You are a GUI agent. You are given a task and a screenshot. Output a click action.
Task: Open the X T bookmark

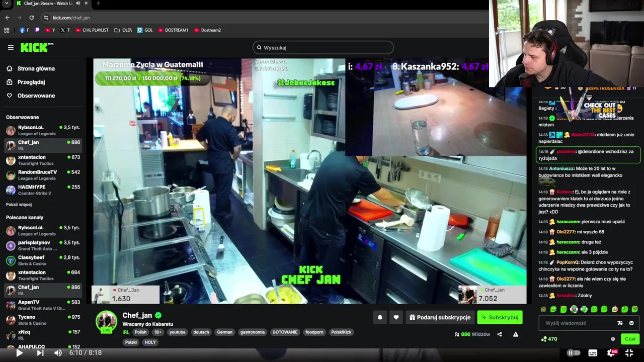click(65, 30)
